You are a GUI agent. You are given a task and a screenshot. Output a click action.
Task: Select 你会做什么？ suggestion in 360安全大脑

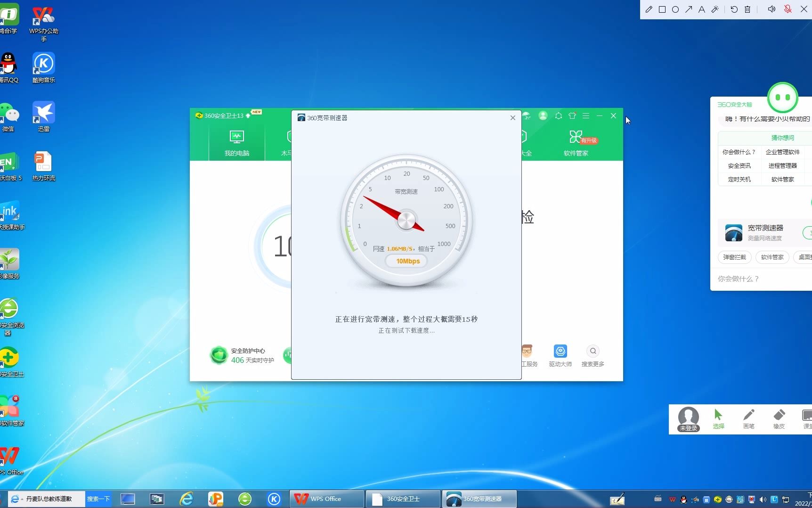point(739,152)
